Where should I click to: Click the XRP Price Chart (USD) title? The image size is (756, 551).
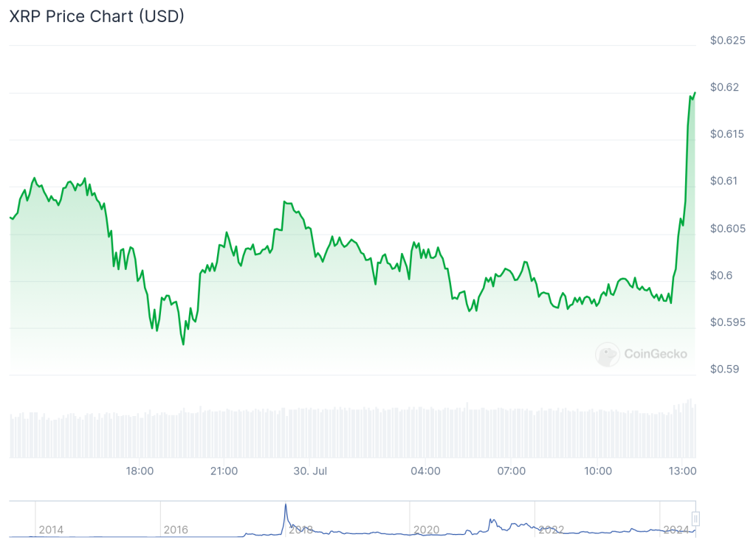(x=97, y=16)
